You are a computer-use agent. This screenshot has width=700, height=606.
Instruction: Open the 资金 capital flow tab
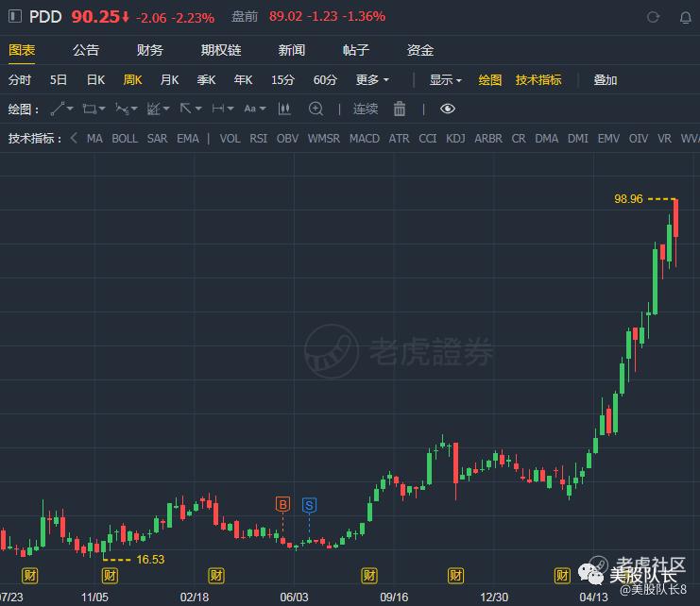click(420, 50)
